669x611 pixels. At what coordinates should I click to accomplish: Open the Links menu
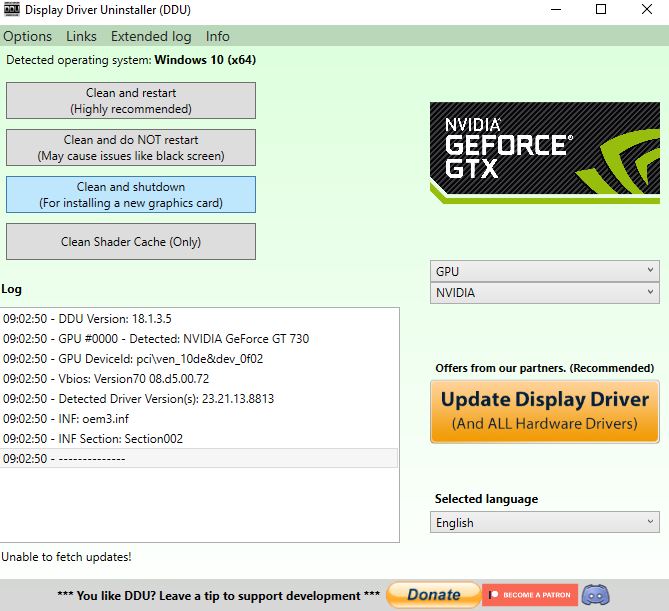[81, 36]
